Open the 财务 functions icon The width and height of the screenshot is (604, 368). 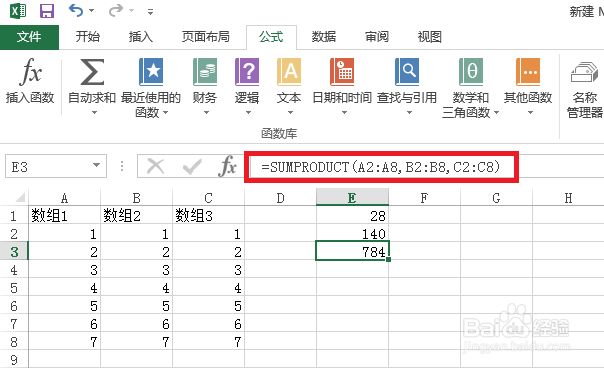(x=205, y=72)
